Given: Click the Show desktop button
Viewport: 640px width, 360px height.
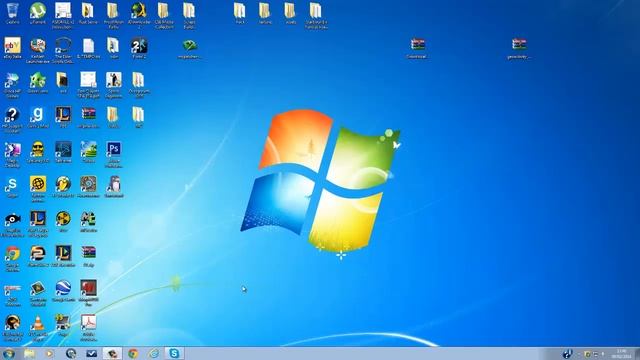Looking at the screenshot, I should pos(637,353).
